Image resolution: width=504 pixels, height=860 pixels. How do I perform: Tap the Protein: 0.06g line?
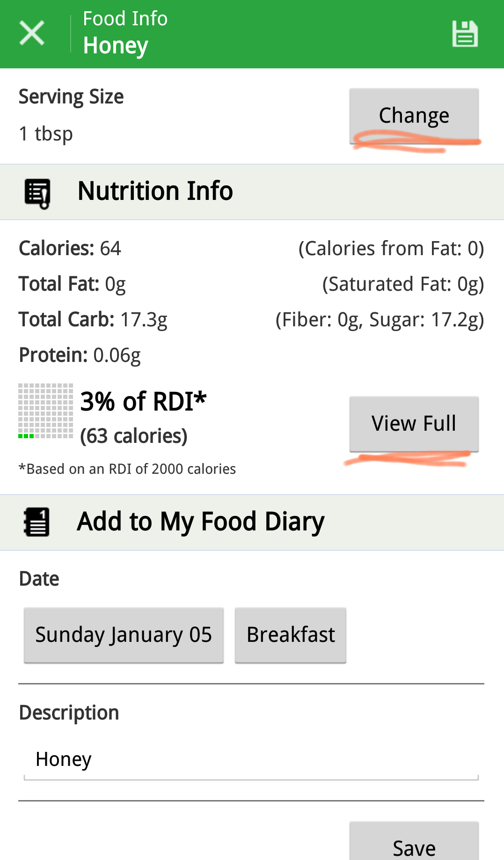80,355
